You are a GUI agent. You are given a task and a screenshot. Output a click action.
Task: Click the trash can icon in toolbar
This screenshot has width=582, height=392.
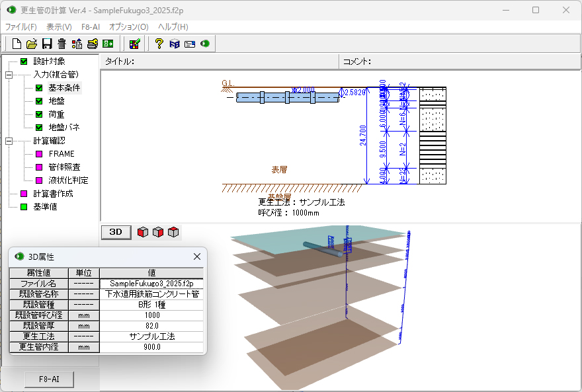62,44
